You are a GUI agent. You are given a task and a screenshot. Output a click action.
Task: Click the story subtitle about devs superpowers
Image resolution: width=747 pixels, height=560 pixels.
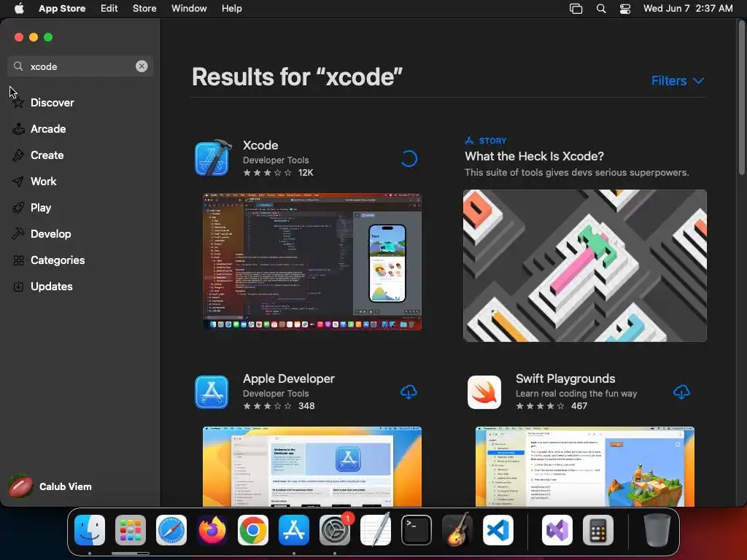pos(576,172)
